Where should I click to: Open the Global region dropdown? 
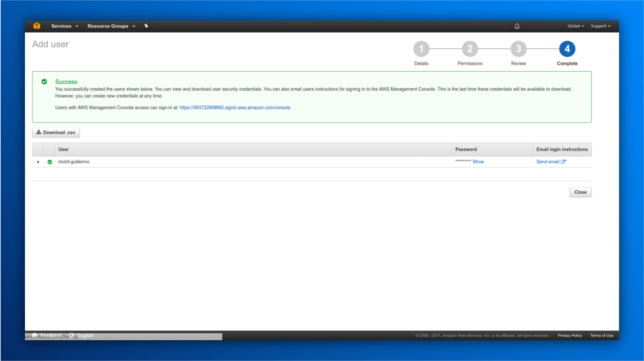pyautogui.click(x=575, y=26)
